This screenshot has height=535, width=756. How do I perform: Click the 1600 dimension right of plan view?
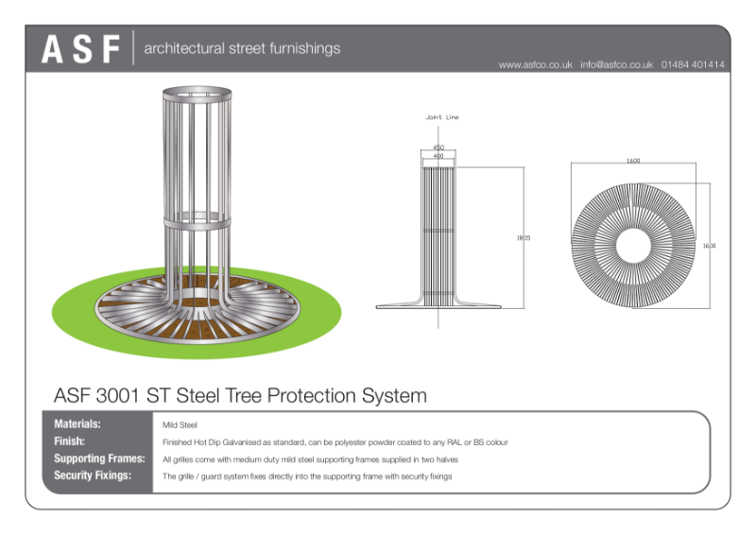click(710, 246)
